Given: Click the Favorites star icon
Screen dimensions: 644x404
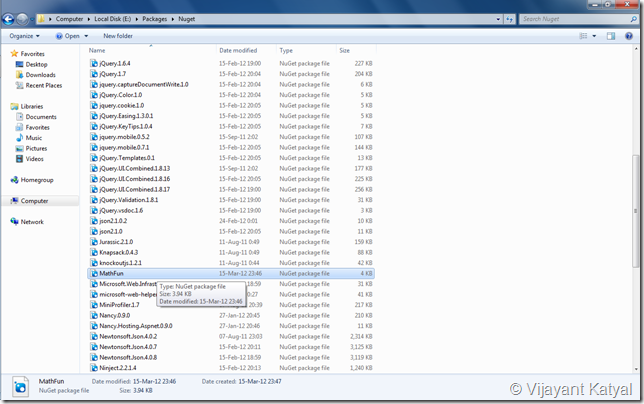Looking at the screenshot, I should coord(14,54).
